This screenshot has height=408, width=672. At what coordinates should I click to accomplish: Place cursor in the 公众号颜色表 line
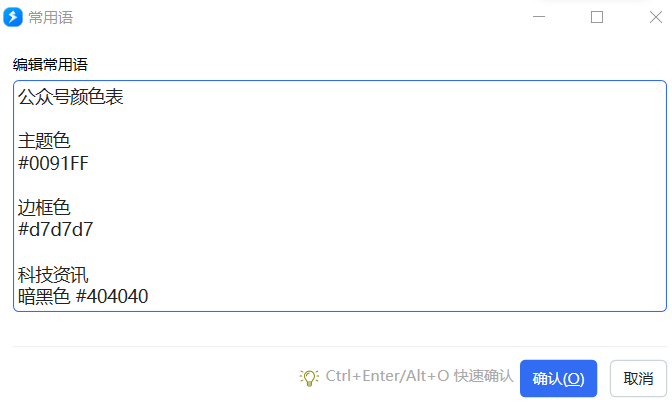[71, 97]
